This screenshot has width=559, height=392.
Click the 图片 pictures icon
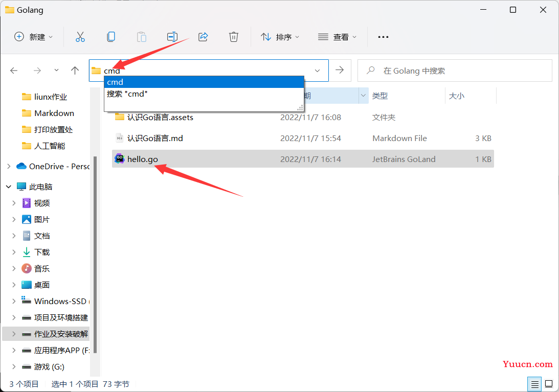click(x=27, y=219)
